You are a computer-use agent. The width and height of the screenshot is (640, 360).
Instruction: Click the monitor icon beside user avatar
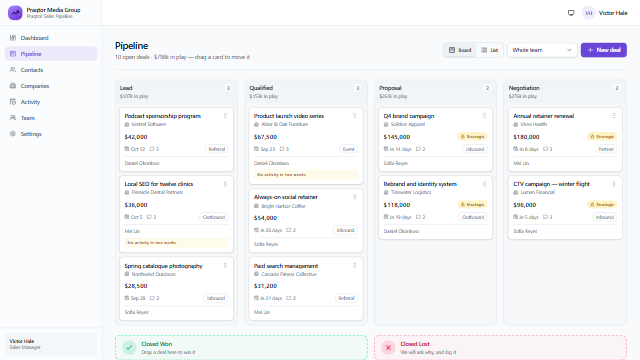click(571, 13)
